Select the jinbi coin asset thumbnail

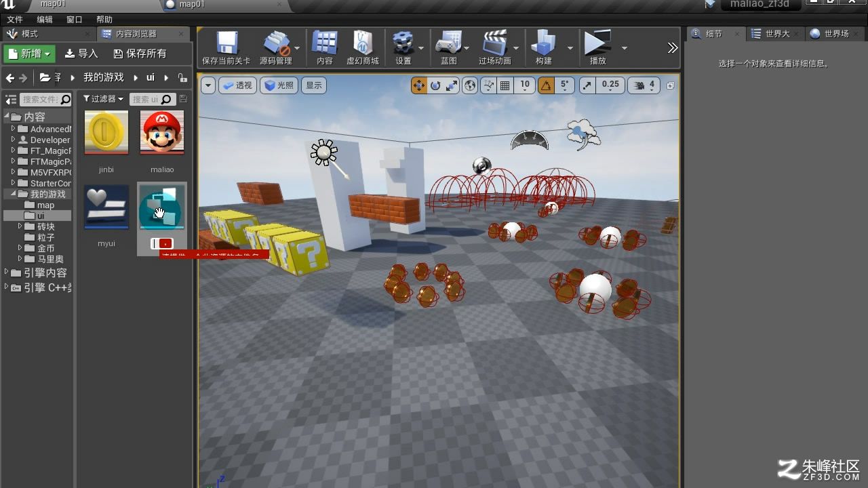coord(106,133)
